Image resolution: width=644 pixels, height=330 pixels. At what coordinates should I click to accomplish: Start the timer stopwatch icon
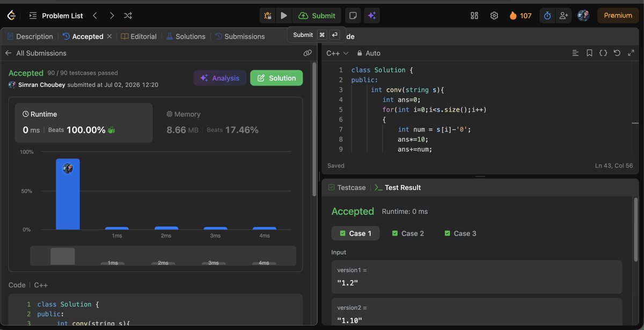547,16
